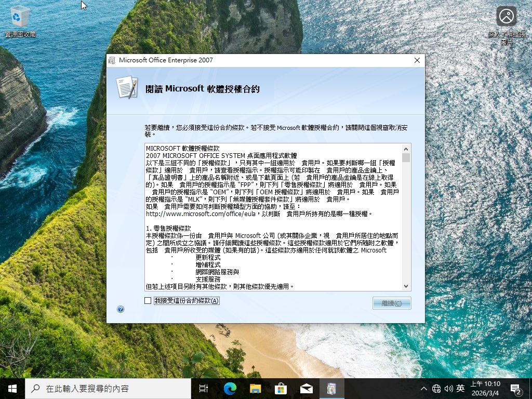Image resolution: width=532 pixels, height=399 pixels.
Task: Click the microsoft.com/office/eula URL text
Action: point(201,214)
